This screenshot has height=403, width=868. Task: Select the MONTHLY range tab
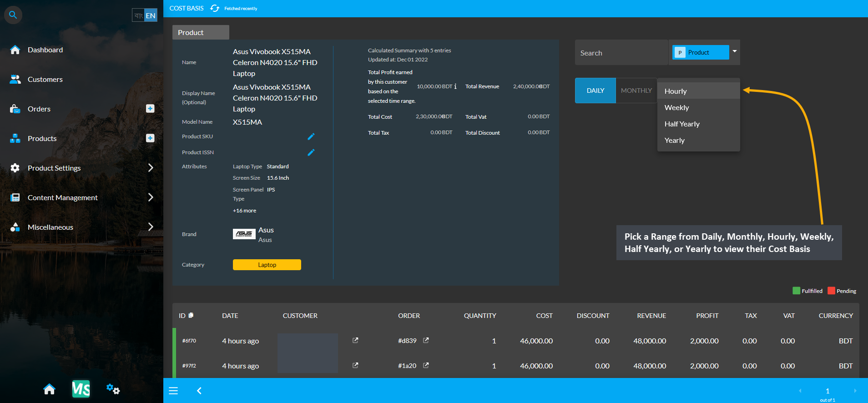(636, 91)
